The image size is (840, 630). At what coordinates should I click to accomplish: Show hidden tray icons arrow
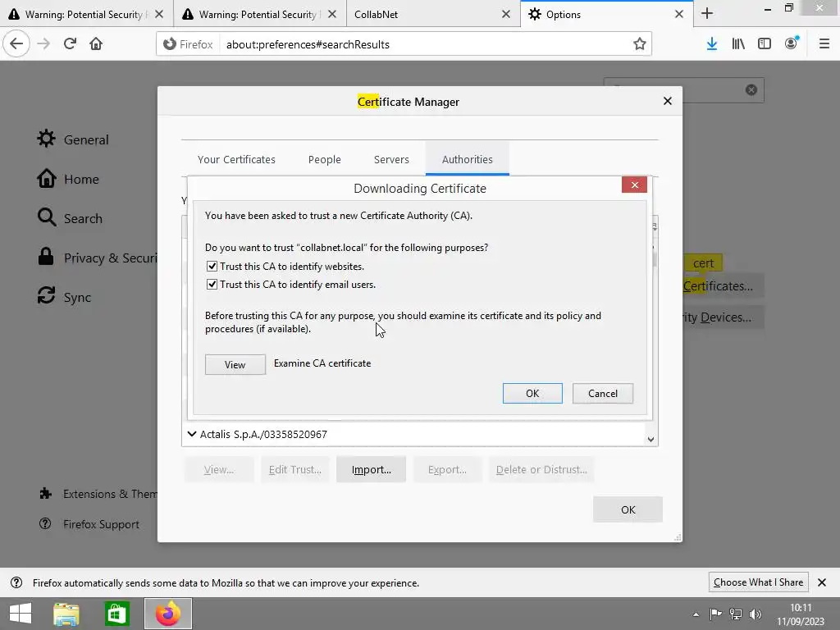(696, 614)
